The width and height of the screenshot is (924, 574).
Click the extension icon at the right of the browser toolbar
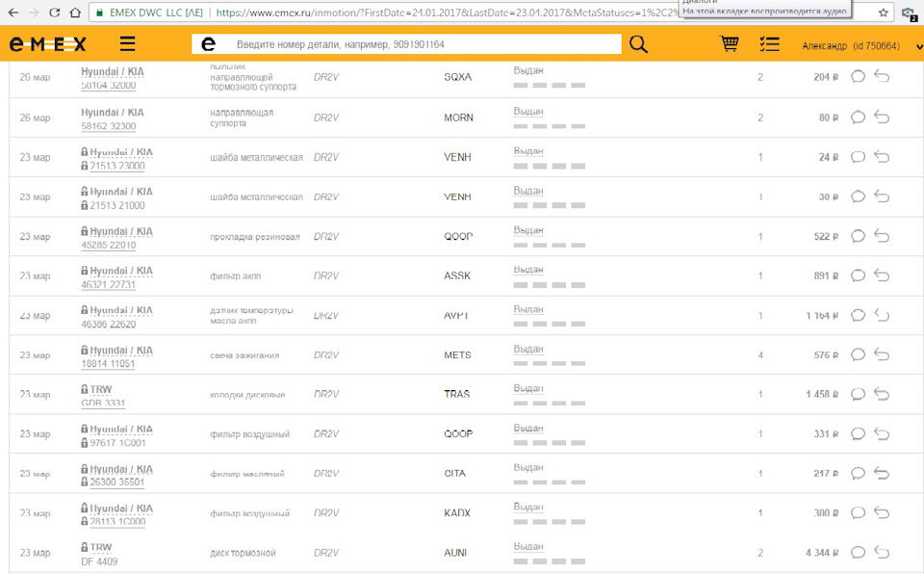coord(910,13)
